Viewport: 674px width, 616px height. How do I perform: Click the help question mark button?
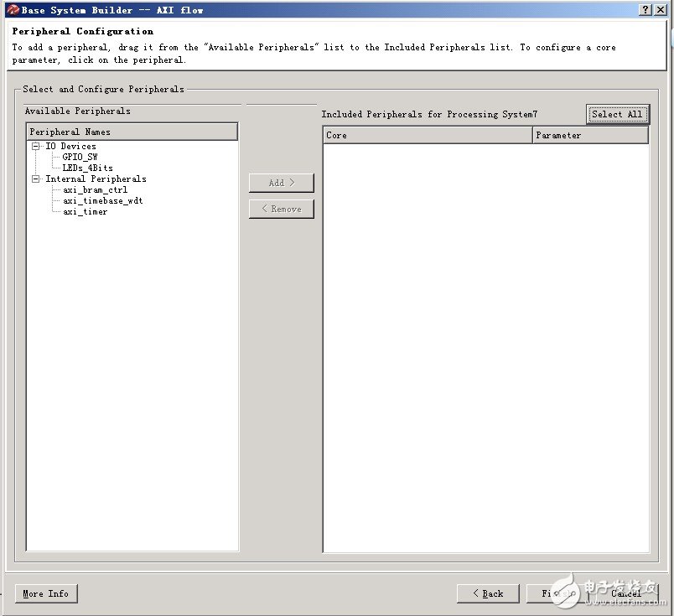coord(645,10)
